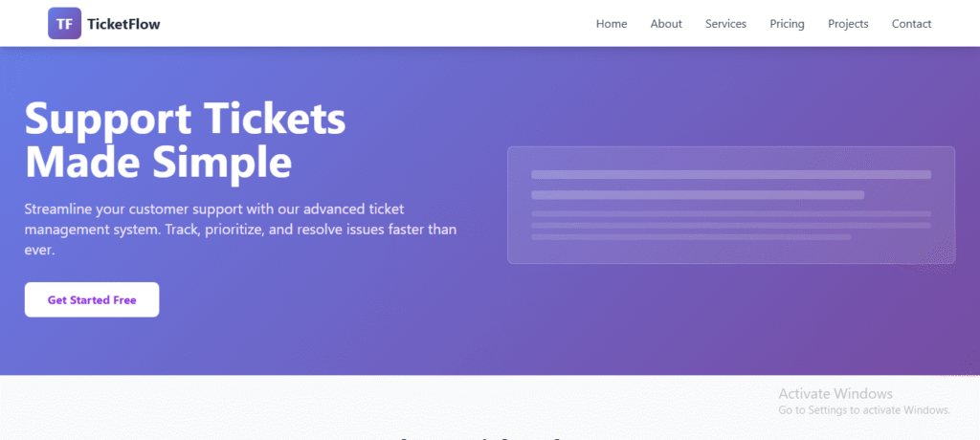Click the second thick bar in preview card
The height and width of the screenshot is (440, 980).
(698, 195)
